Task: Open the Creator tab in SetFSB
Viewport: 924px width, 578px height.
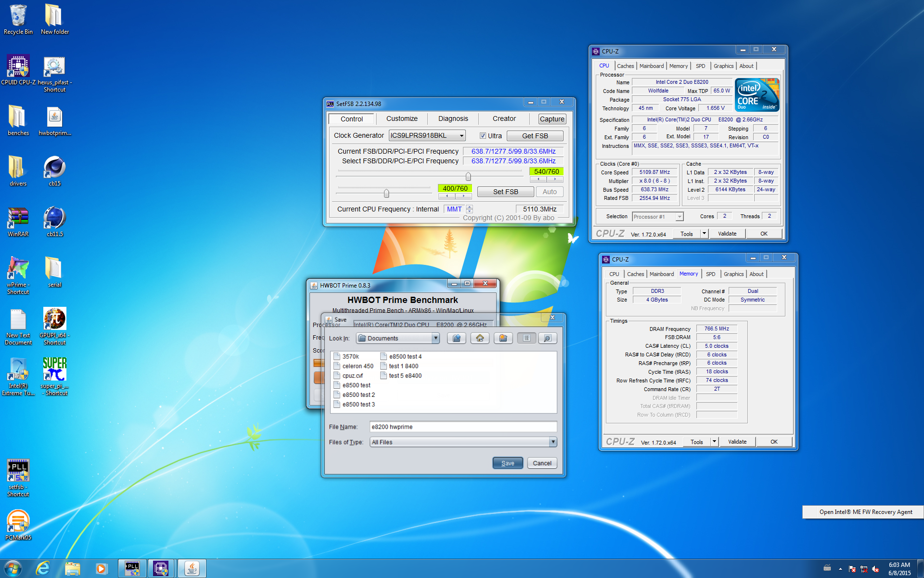Action: click(504, 118)
